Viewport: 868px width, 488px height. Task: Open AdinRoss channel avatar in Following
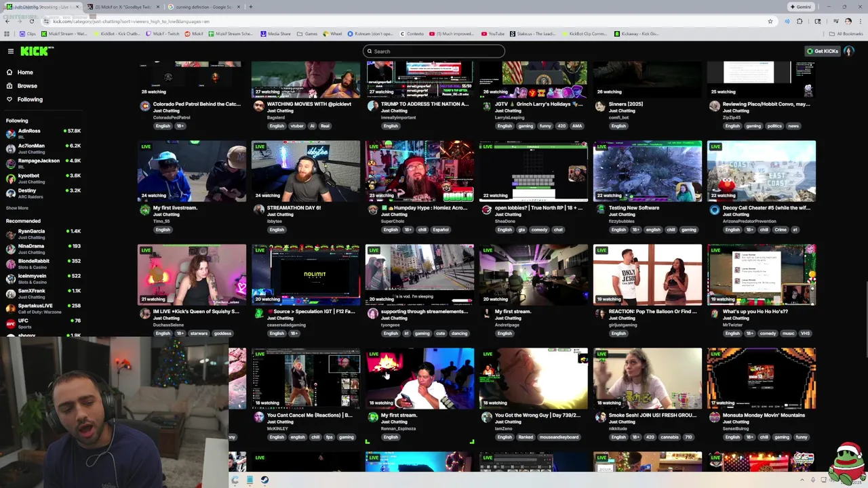[x=10, y=133]
